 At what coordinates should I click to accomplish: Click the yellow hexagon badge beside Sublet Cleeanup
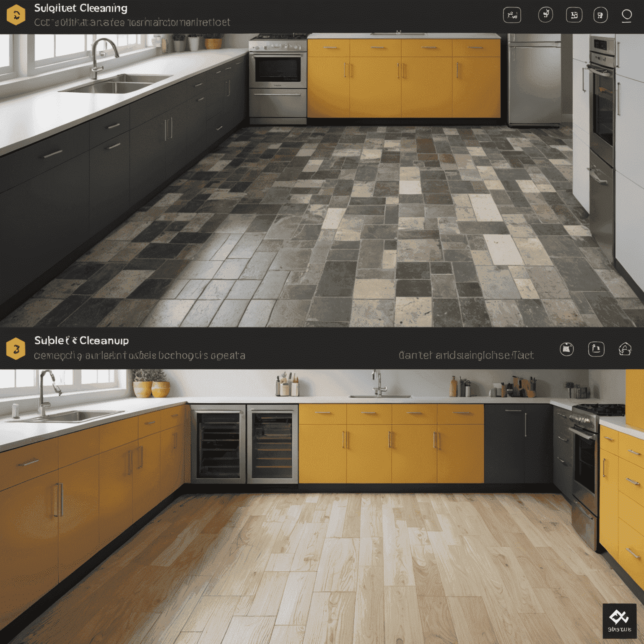[16, 349]
